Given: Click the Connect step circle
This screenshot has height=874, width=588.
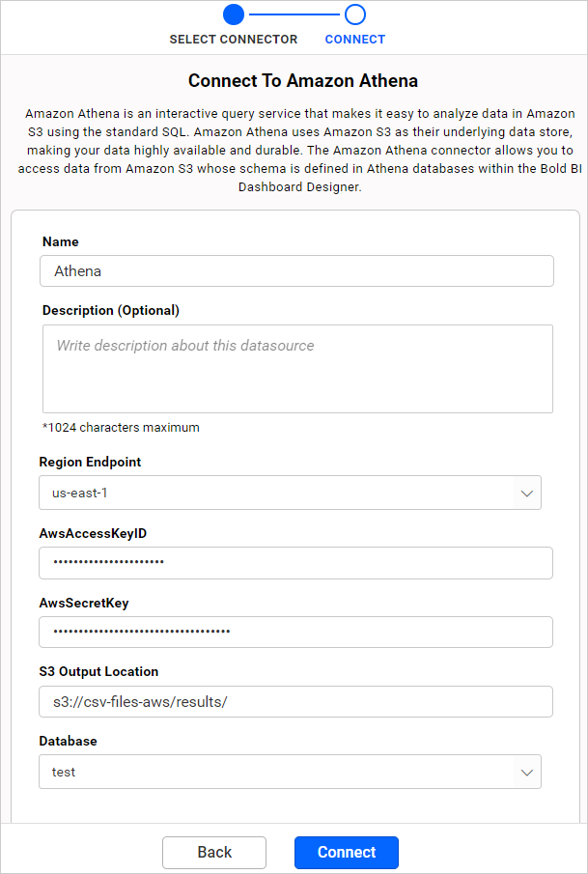Looking at the screenshot, I should 355,14.
